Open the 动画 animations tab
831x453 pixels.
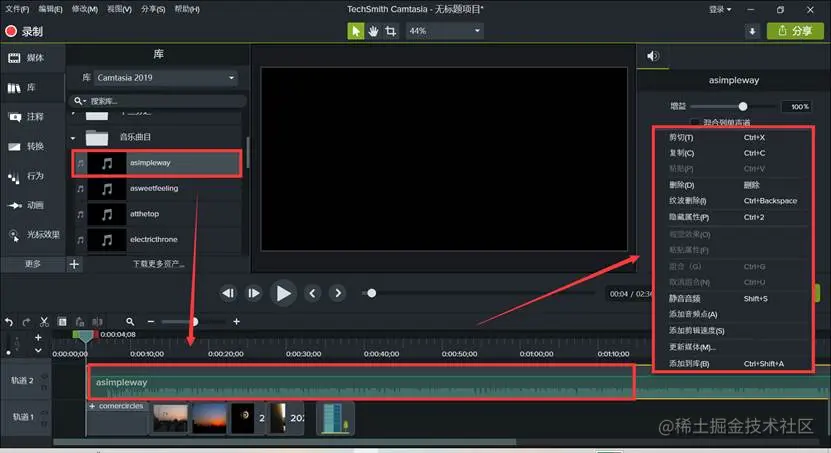click(x=32, y=205)
